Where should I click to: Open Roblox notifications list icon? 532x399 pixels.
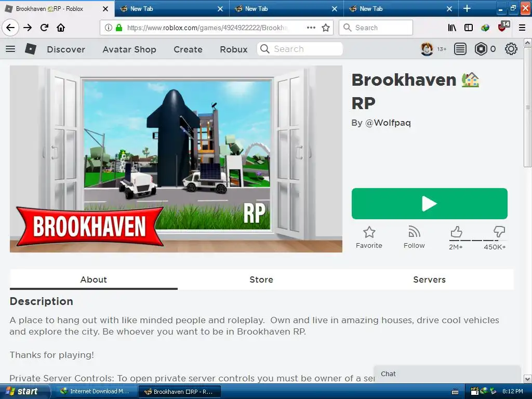point(460,49)
